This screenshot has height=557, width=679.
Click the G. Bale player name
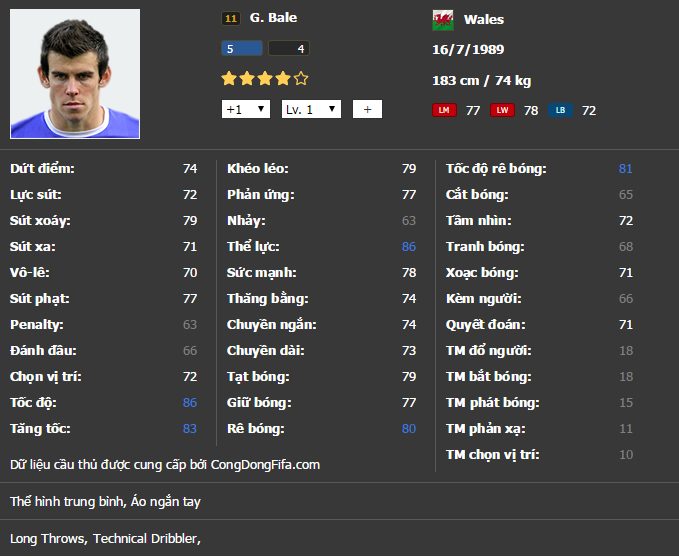point(273,18)
